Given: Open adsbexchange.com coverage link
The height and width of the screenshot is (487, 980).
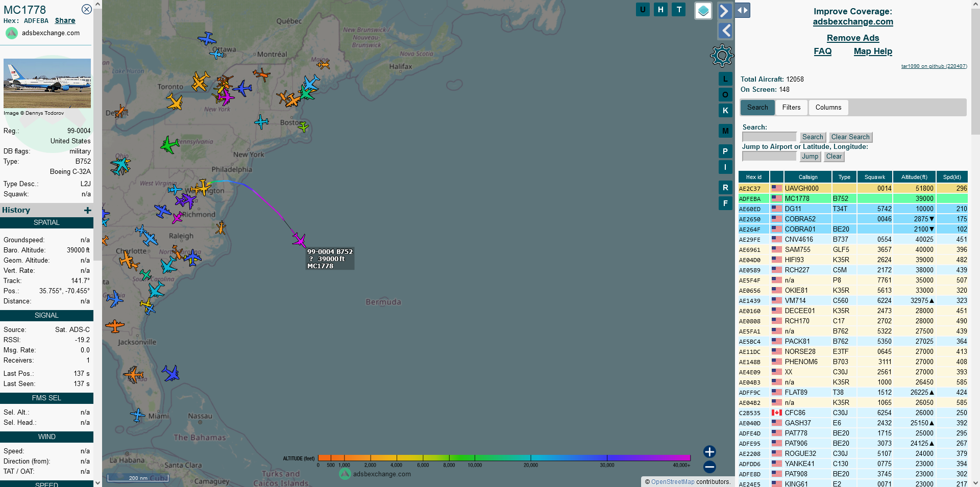Looking at the screenshot, I should click(x=853, y=22).
